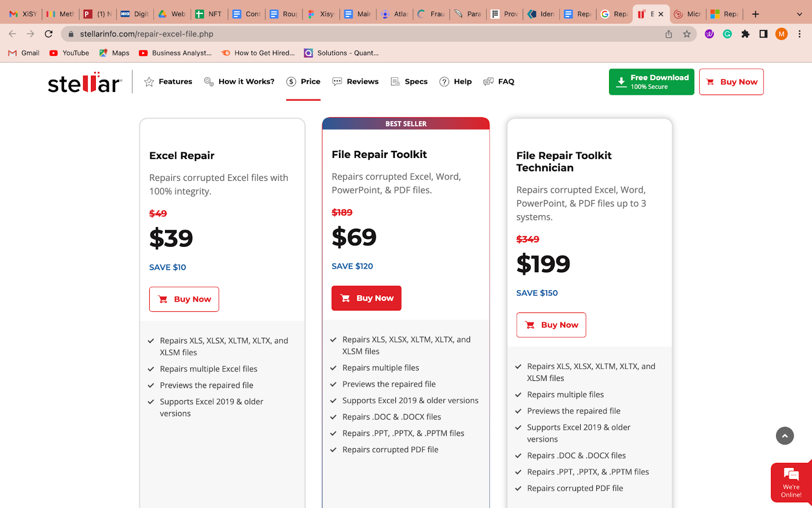Click the Excel Repair plan title
Viewport: 812px width, 508px height.
(x=182, y=155)
